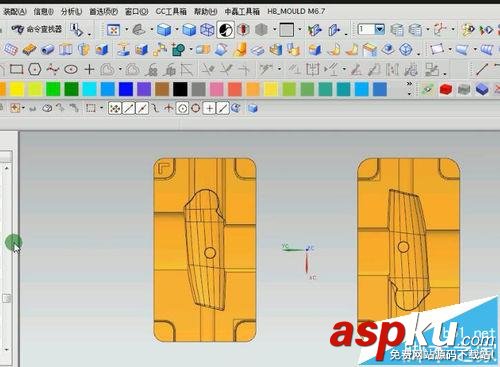Pick the yellow color swatch

(17, 89)
